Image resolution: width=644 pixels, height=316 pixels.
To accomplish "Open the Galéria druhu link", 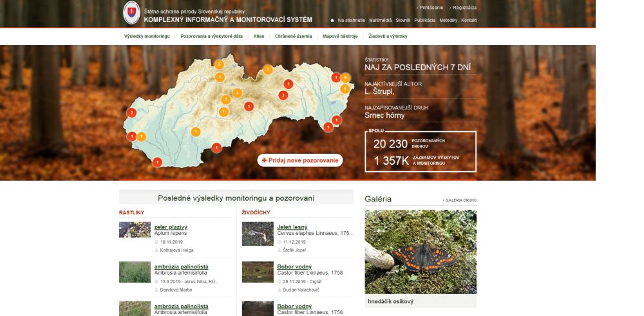I will (460, 200).
